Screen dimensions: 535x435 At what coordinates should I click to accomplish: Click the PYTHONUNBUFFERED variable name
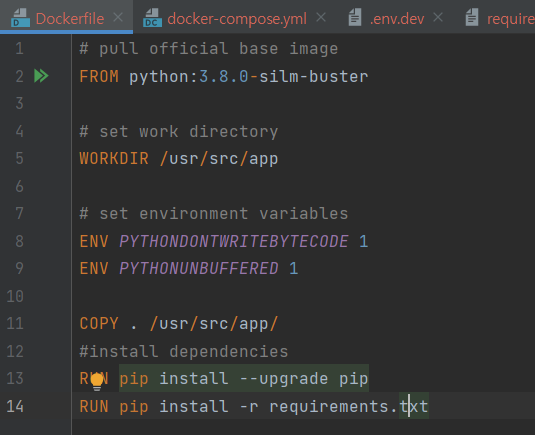[x=199, y=269]
